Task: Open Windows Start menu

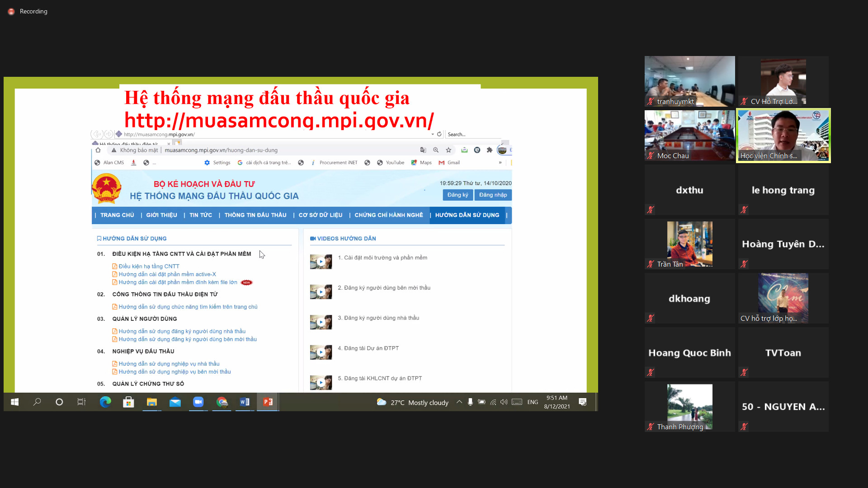Action: (14, 402)
